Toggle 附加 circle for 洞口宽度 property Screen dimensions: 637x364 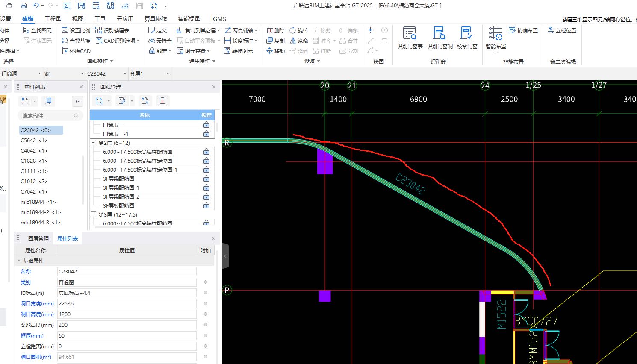pos(206,303)
